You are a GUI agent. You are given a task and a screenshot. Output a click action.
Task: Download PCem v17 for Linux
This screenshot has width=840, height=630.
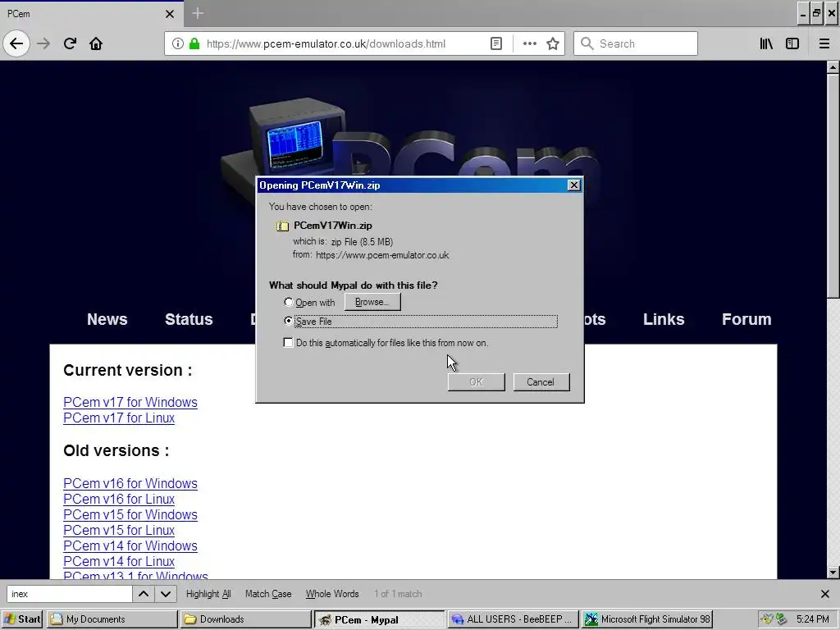click(119, 418)
